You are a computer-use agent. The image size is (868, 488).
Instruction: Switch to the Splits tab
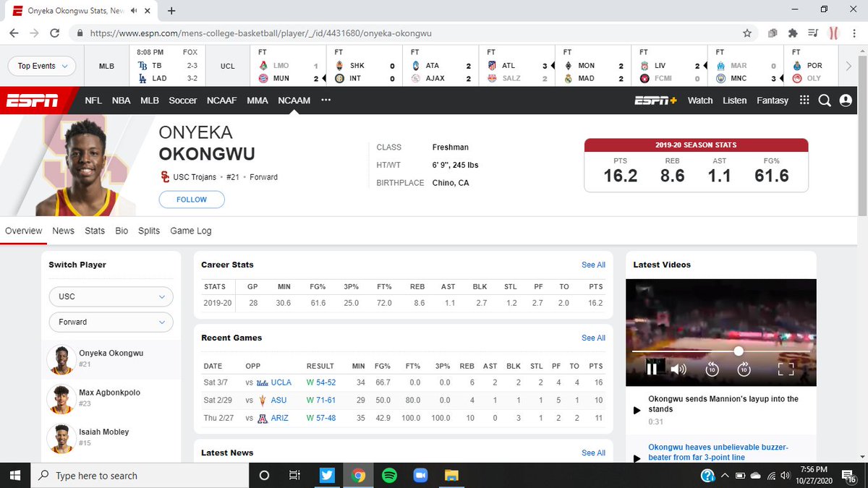149,231
